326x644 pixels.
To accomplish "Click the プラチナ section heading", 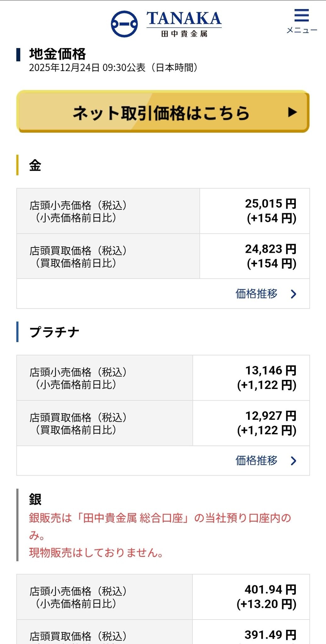I will 54,332.
